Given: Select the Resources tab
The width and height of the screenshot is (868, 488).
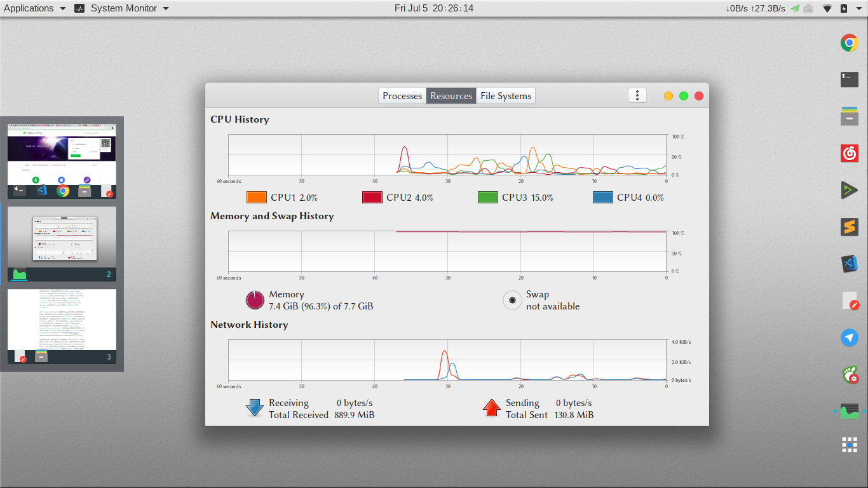Looking at the screenshot, I should tap(451, 96).
